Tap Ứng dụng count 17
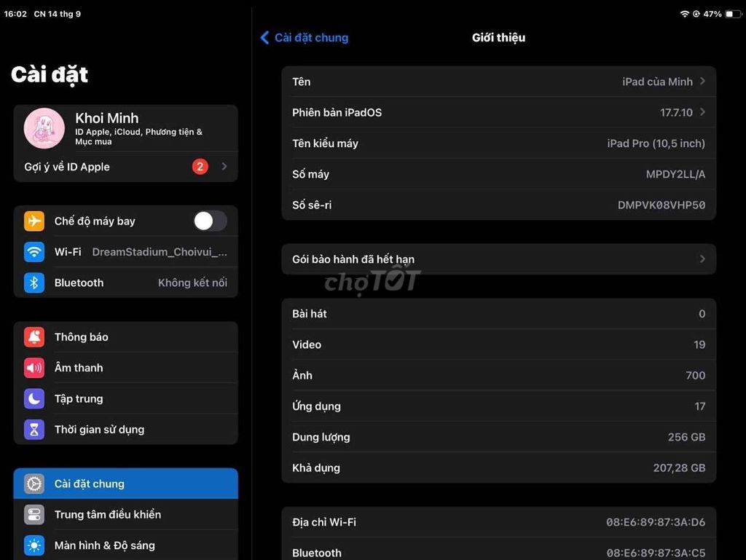The height and width of the screenshot is (560, 746). click(700, 406)
